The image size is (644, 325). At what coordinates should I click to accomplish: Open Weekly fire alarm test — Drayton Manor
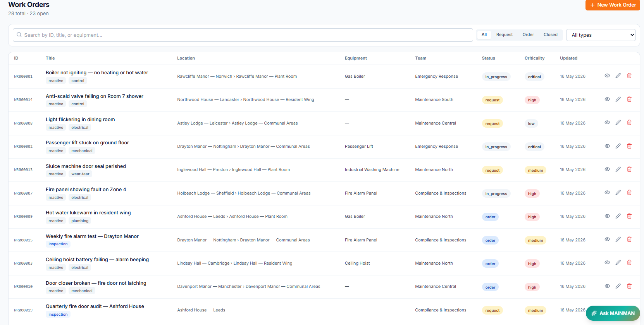tap(92, 236)
